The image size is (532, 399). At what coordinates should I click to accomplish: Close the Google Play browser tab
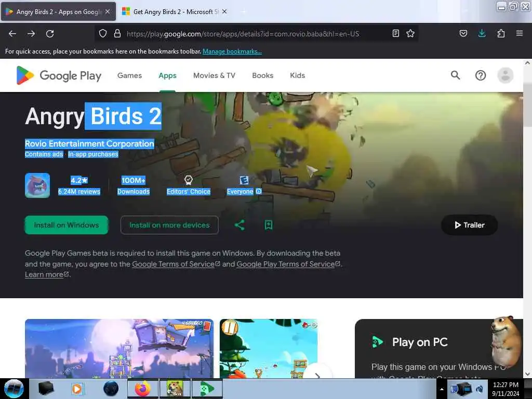[108, 11]
